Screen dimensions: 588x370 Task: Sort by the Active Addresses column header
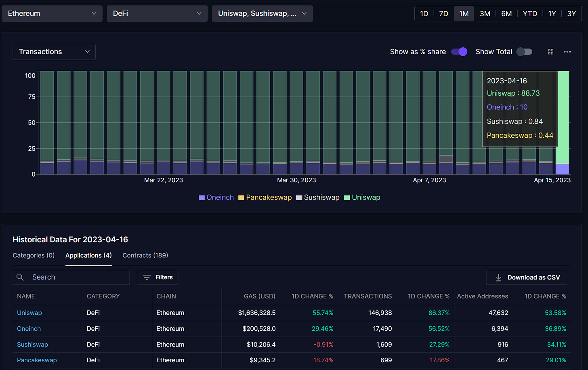[483, 296]
